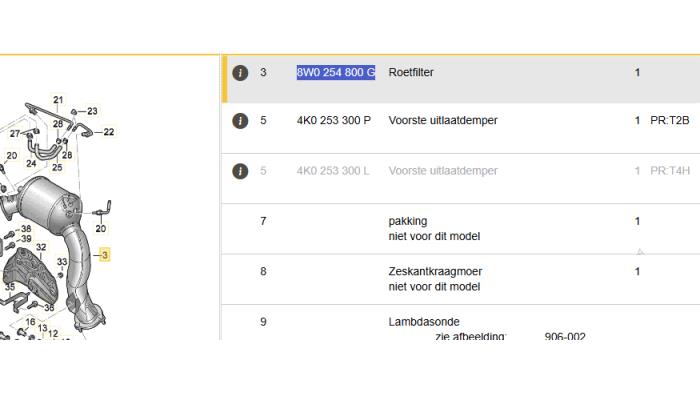Select part number 4K0 253 300 L

pos(333,171)
